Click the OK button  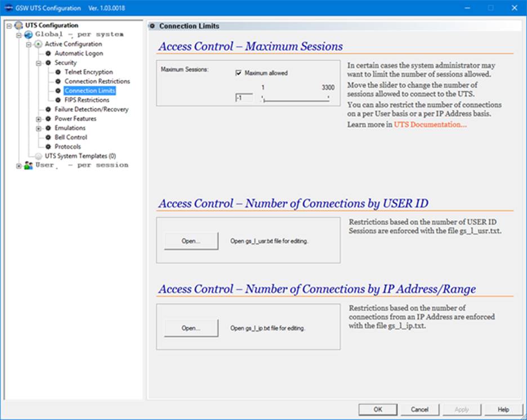[378, 409]
